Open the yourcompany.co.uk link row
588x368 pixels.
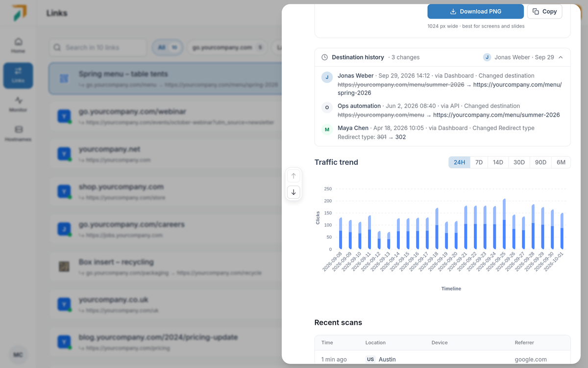pos(166,305)
